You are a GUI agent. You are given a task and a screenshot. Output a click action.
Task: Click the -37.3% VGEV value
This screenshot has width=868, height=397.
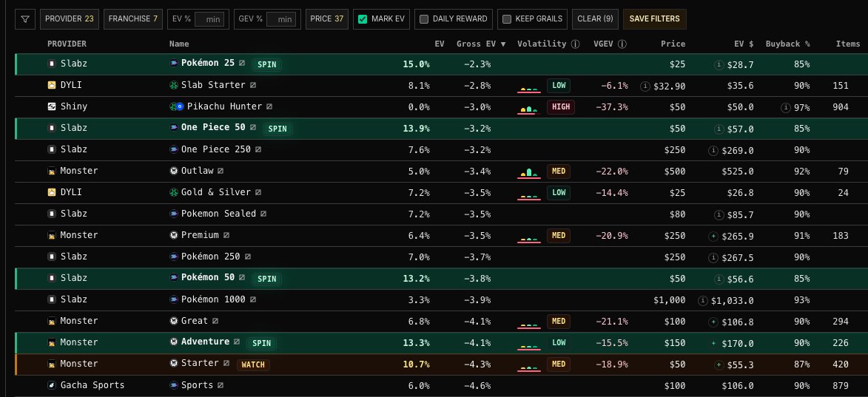click(x=612, y=107)
